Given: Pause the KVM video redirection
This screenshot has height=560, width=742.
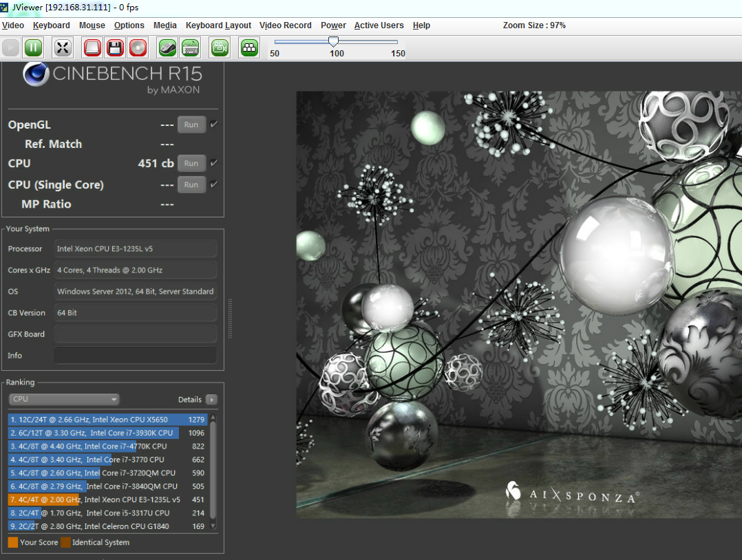Looking at the screenshot, I should point(33,47).
